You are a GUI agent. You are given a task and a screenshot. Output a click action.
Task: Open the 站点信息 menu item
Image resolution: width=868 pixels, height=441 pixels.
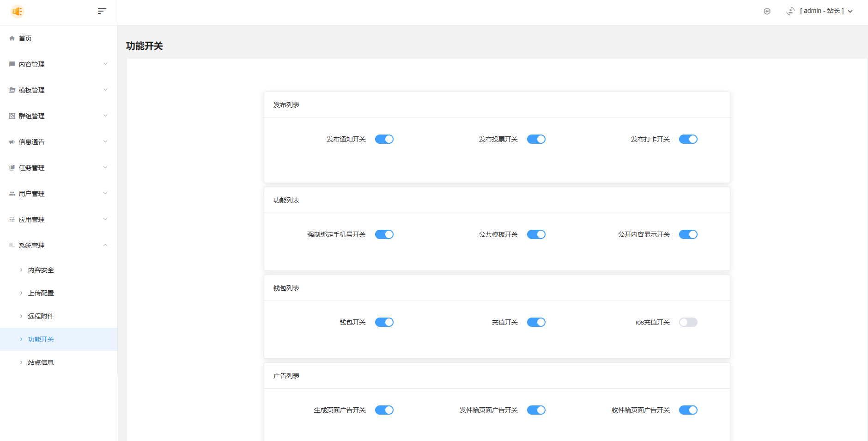pos(41,362)
